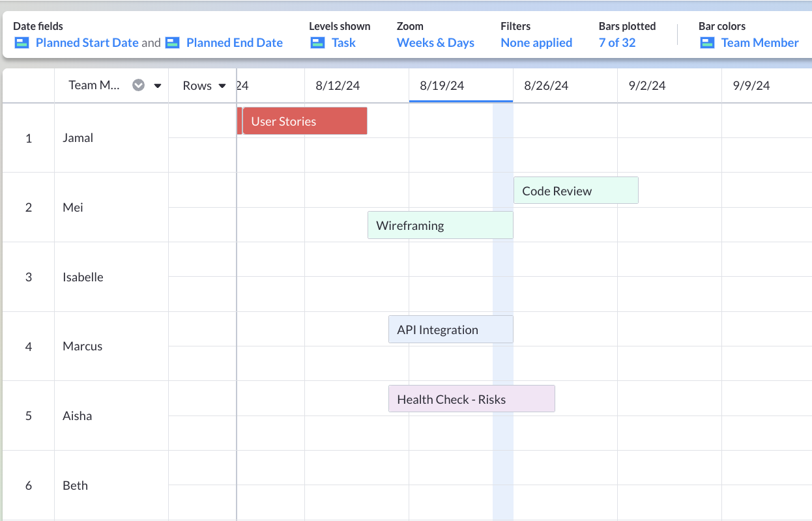Select the Health Check - Risks bar

(471, 399)
